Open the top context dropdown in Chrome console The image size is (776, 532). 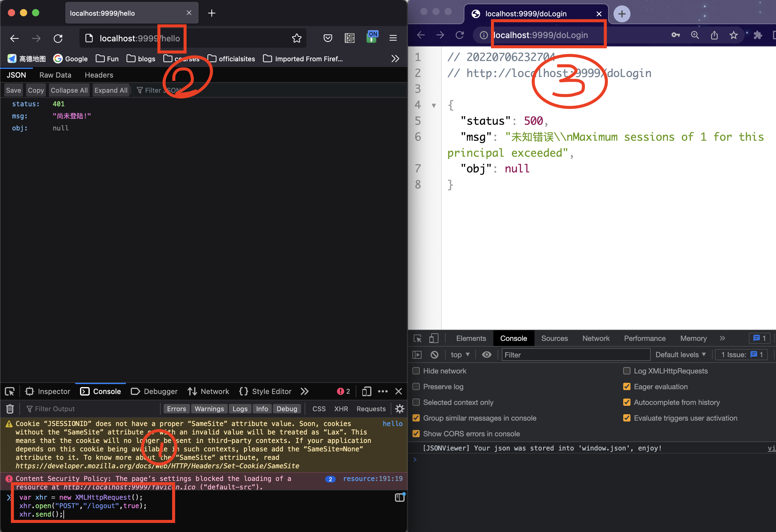pyautogui.click(x=460, y=355)
